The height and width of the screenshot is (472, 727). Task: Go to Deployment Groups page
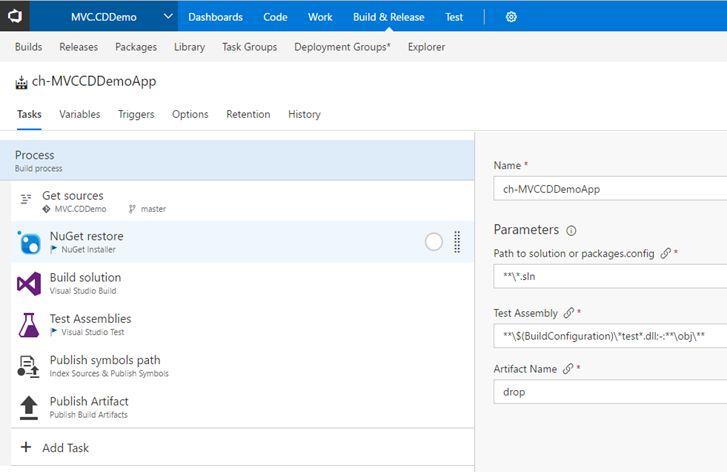(342, 47)
